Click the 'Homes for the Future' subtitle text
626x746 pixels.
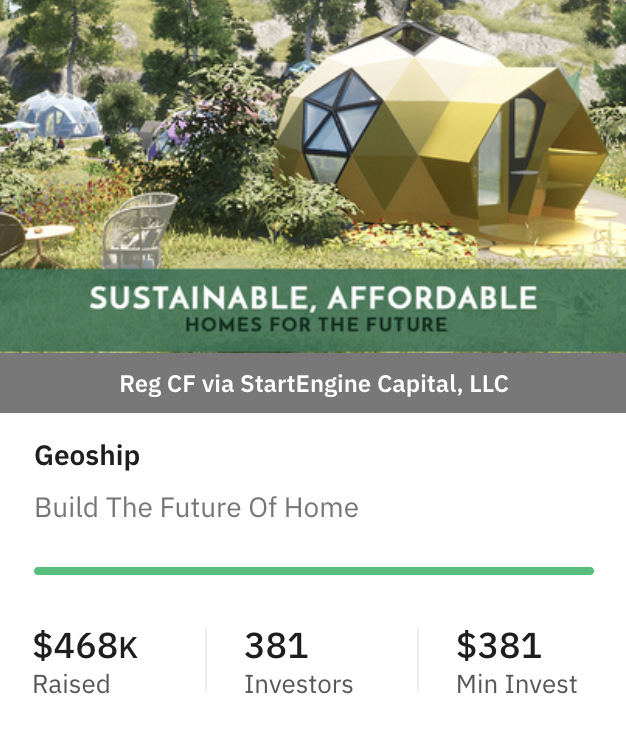pyautogui.click(x=316, y=324)
